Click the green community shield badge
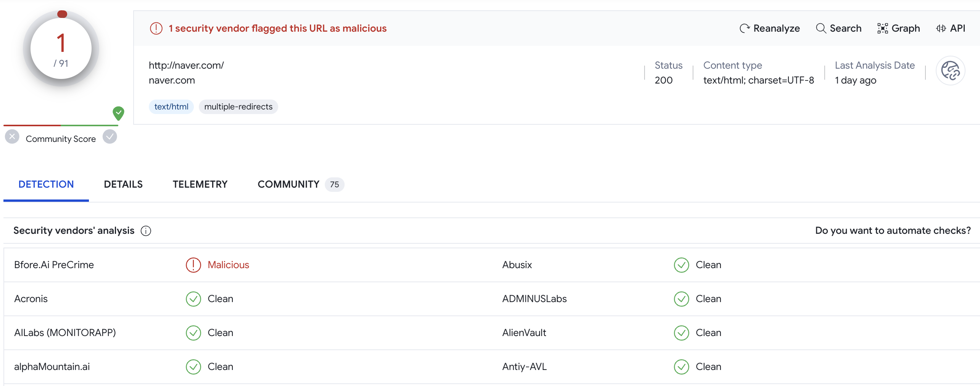 tap(118, 113)
